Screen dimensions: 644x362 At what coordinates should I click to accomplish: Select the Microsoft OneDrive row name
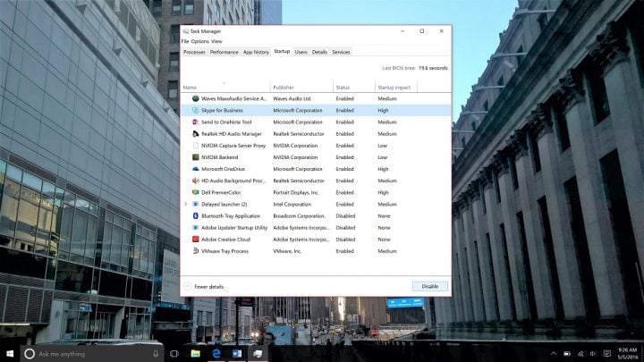(x=223, y=169)
